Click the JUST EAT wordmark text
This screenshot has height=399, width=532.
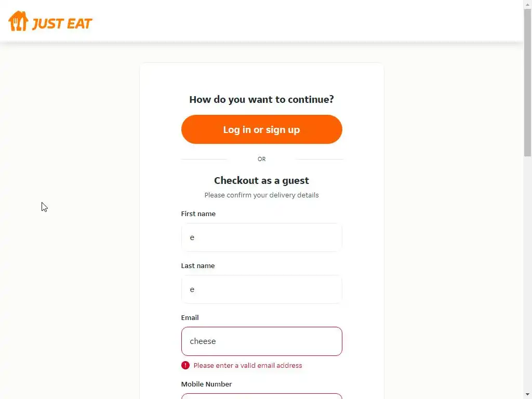(62, 24)
